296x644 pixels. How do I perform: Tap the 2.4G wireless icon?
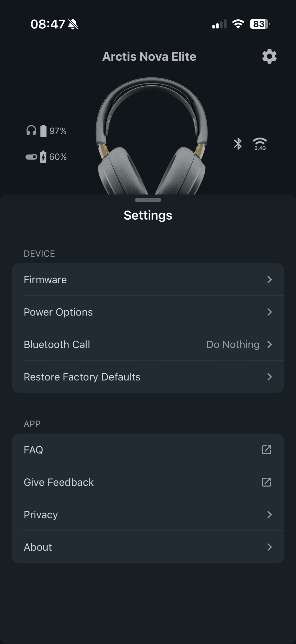(260, 144)
